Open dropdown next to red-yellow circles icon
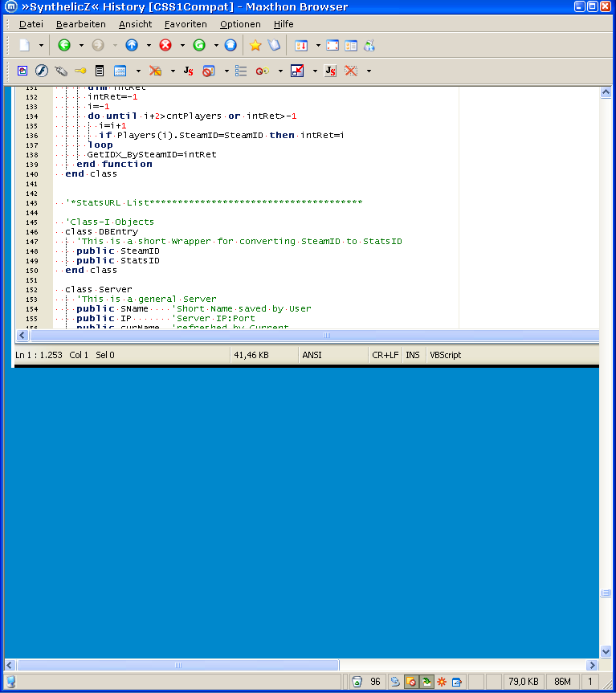This screenshot has height=693, width=616. coord(280,71)
